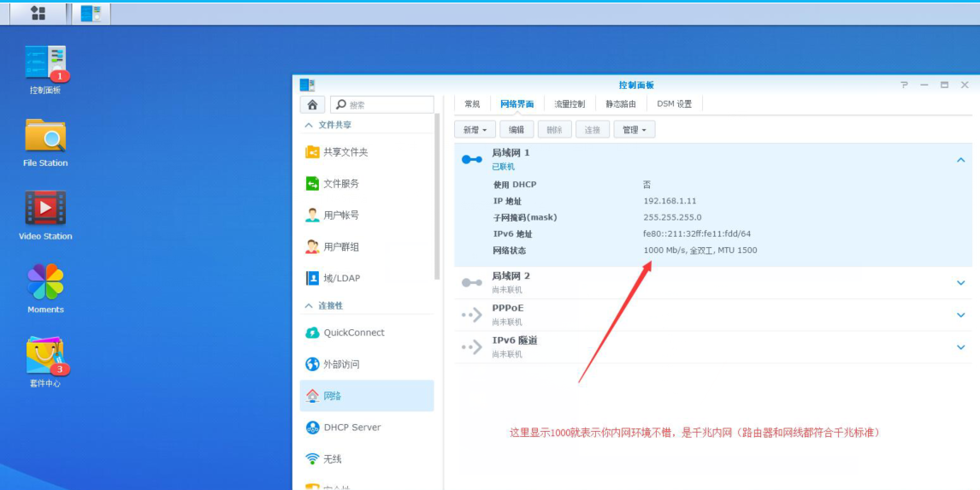Open the Moments photo app

45,283
